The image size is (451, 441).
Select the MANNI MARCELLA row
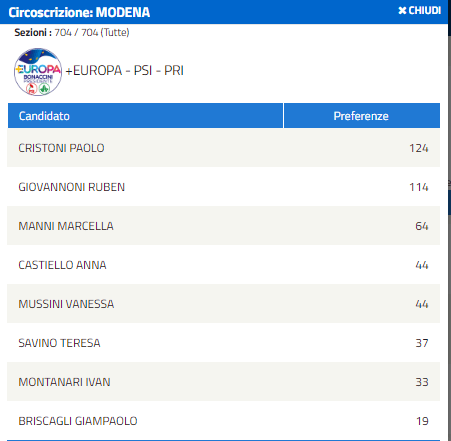tap(223, 226)
